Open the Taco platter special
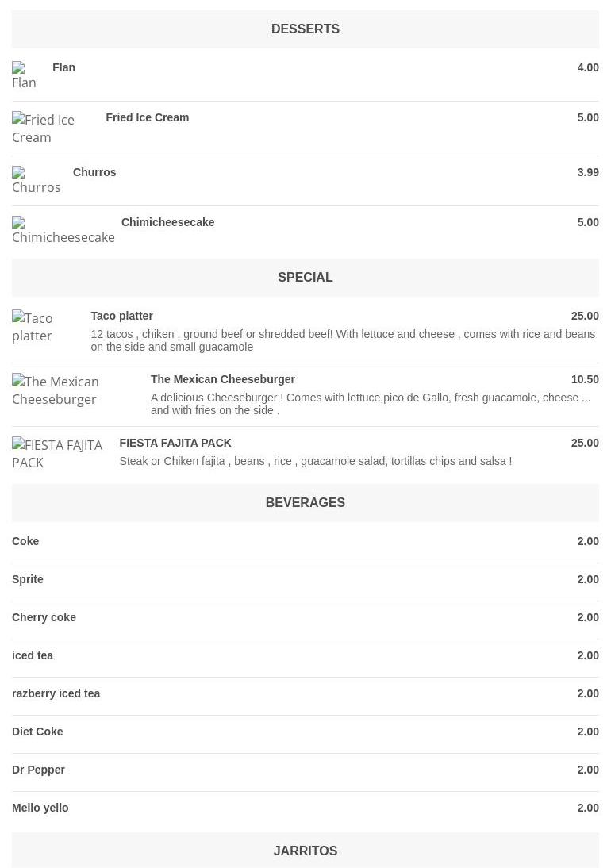 [x=121, y=316]
